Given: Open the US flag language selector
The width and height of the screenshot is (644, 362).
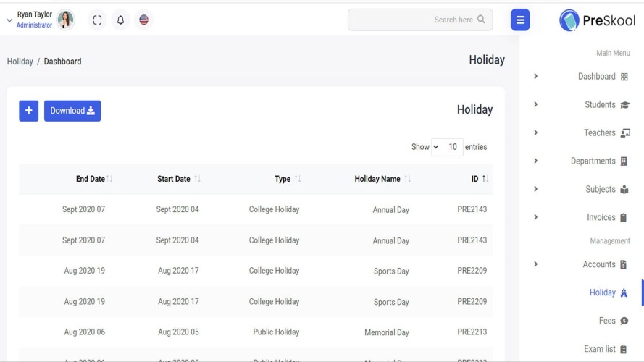Looking at the screenshot, I should [143, 20].
